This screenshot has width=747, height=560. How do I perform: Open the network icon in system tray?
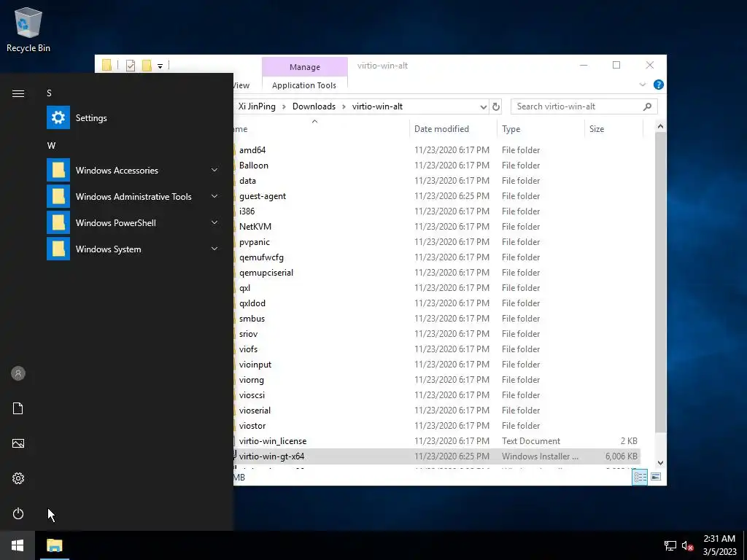coord(670,545)
